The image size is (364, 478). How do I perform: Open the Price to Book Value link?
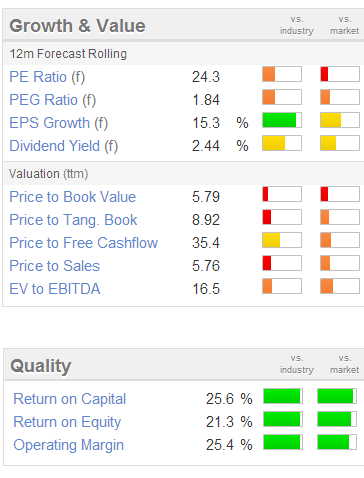(73, 197)
